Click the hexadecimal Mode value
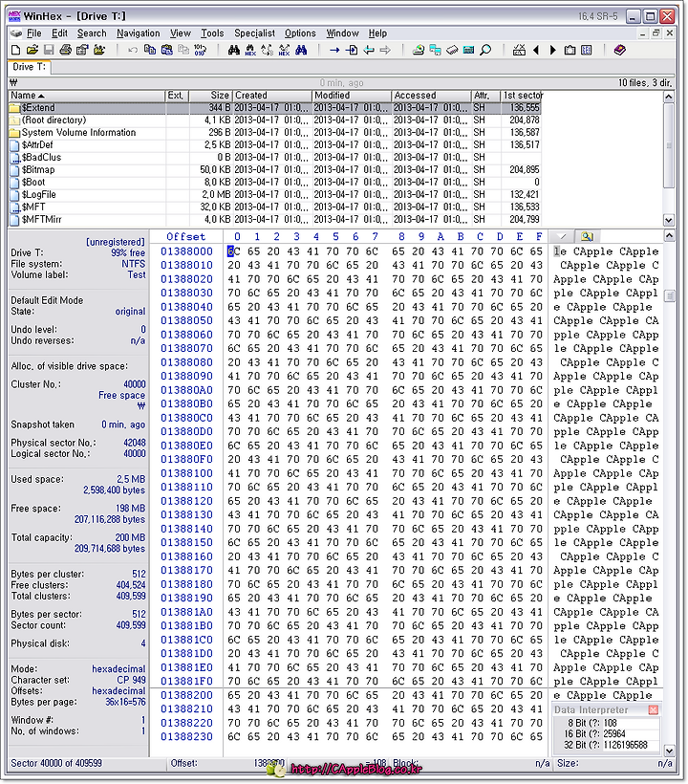Viewport: 688px width, 784px height. pyautogui.click(x=118, y=669)
